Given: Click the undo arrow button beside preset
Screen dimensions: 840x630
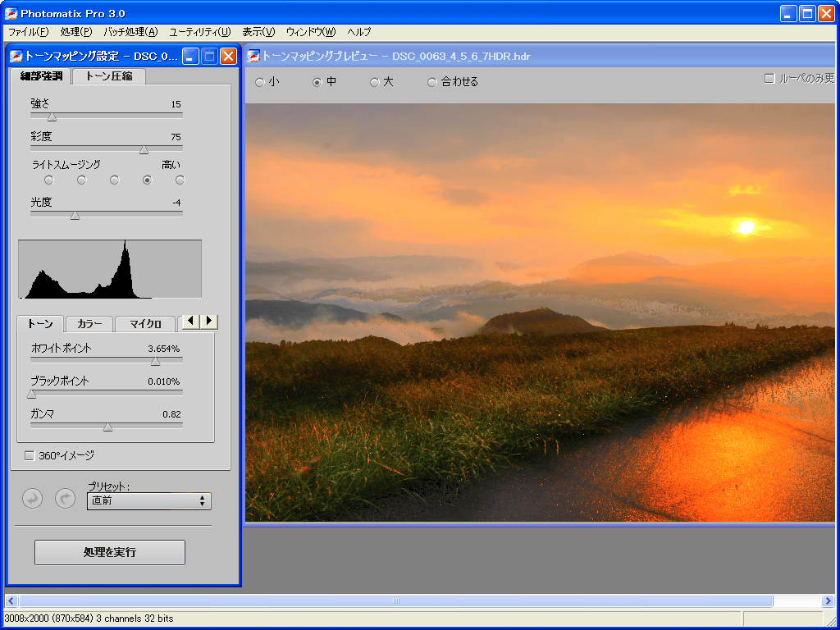Looking at the screenshot, I should 32,499.
